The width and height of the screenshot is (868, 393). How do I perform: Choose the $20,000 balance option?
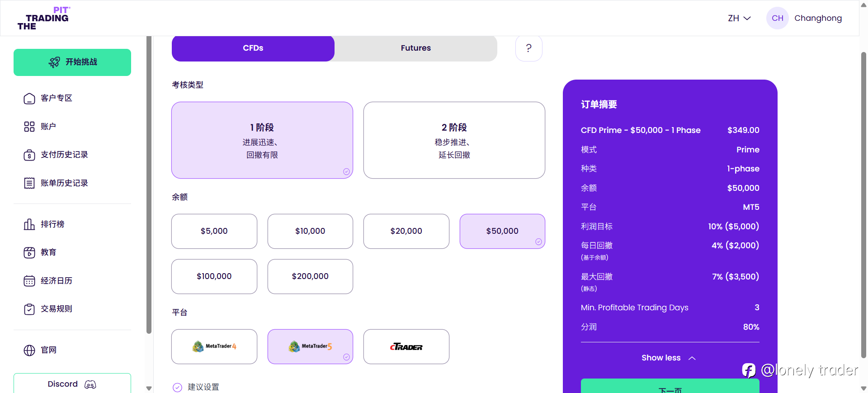pos(406,231)
